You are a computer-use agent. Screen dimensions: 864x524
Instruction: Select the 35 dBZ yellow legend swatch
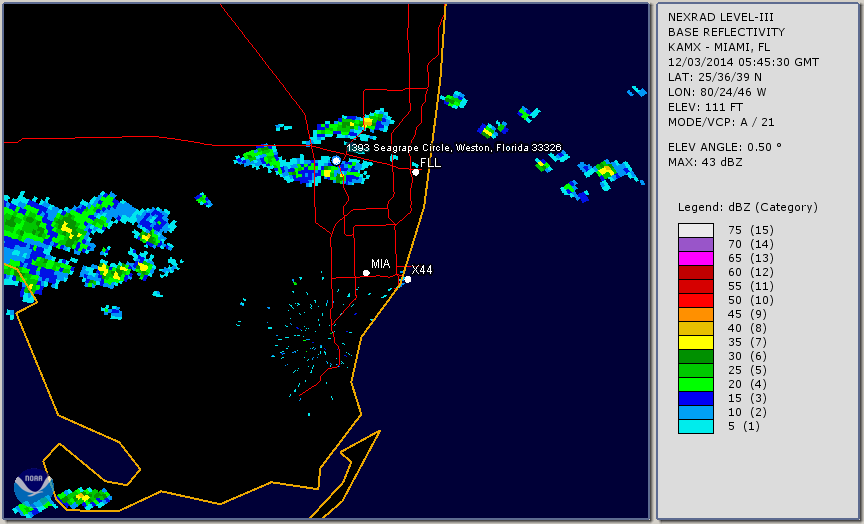(x=696, y=343)
